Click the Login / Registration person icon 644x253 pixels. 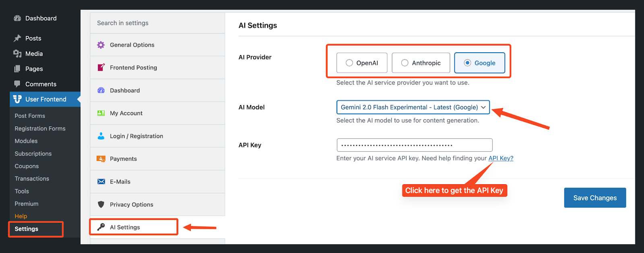pyautogui.click(x=101, y=136)
